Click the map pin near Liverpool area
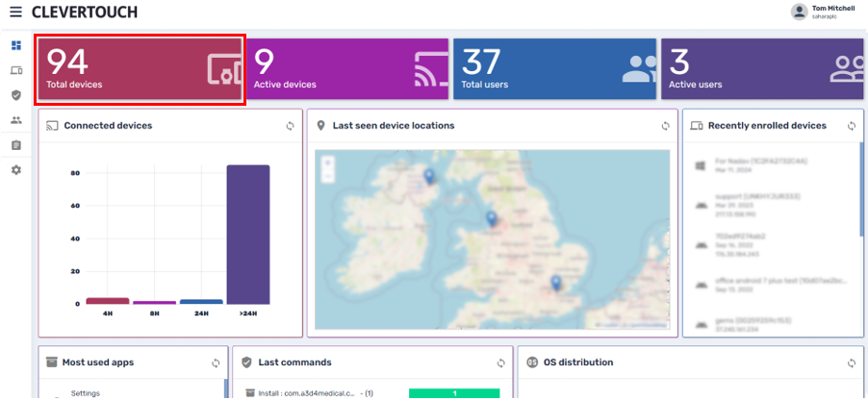Viewport: 868px width, 400px height. [491, 219]
